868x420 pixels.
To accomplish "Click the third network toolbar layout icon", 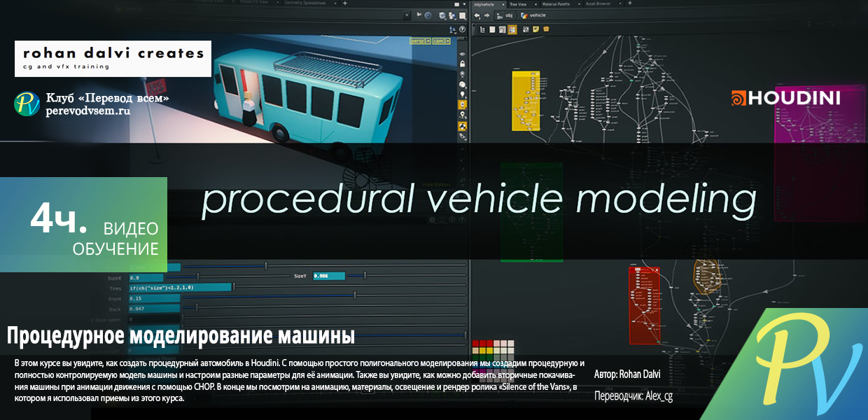I will 502,29.
